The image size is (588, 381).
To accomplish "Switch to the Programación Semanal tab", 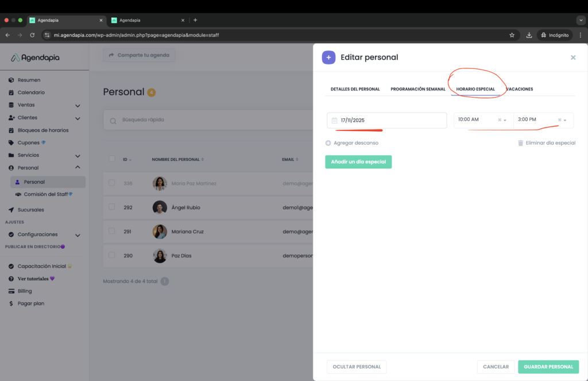I will coord(417,89).
